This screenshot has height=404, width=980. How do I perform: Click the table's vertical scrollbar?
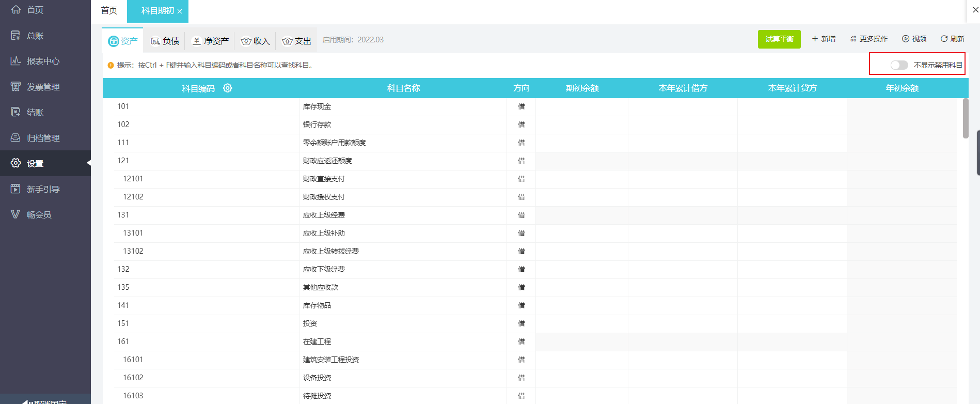tap(966, 119)
